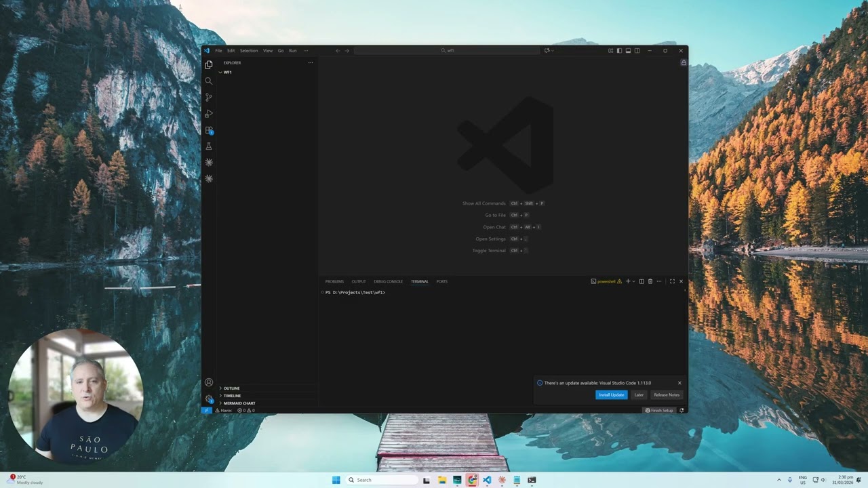The height and width of the screenshot is (488, 868).
Task: Open the View menu
Action: (268, 50)
